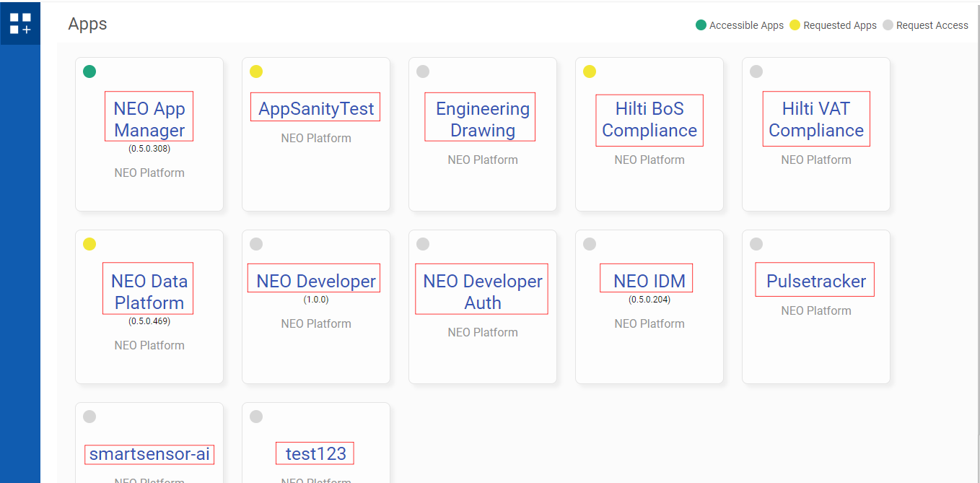Click 'NEO Platform' text under Hilti BoS Compliance
This screenshot has width=980, height=483.
pyautogui.click(x=649, y=160)
